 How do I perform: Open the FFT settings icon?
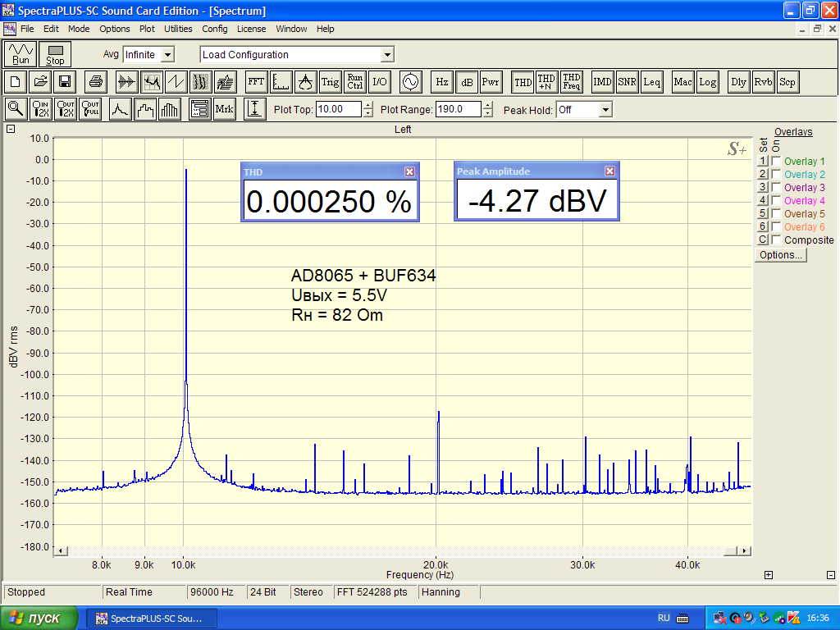pyautogui.click(x=256, y=82)
